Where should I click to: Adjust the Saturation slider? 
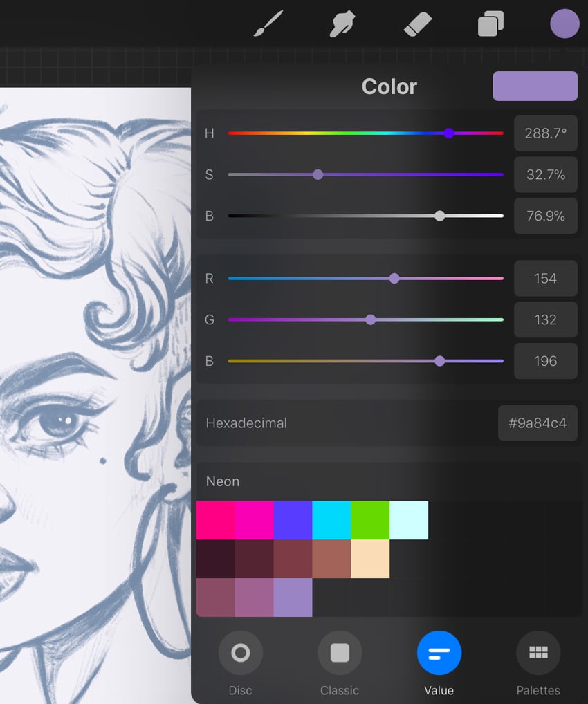click(318, 174)
